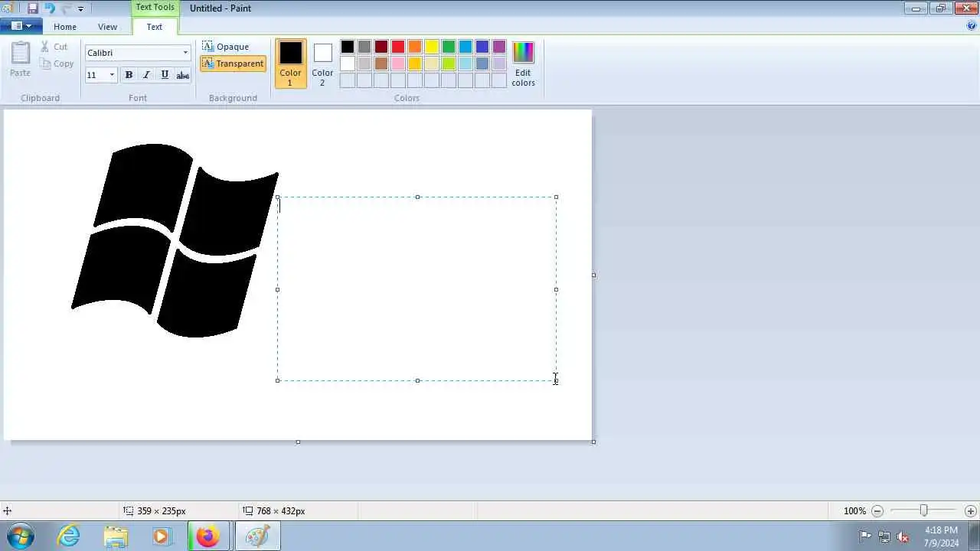Click the zoom slider thumb
The height and width of the screenshot is (551, 980).
[924, 510]
